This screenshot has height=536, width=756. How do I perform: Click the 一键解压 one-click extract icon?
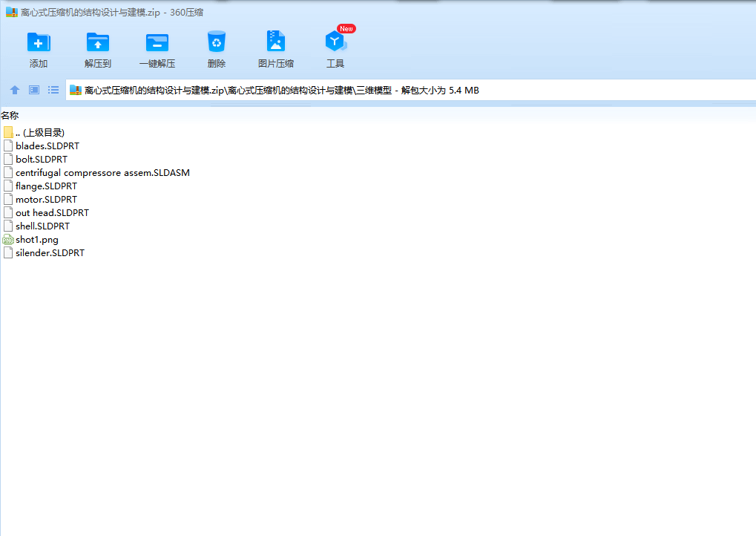pos(157,42)
